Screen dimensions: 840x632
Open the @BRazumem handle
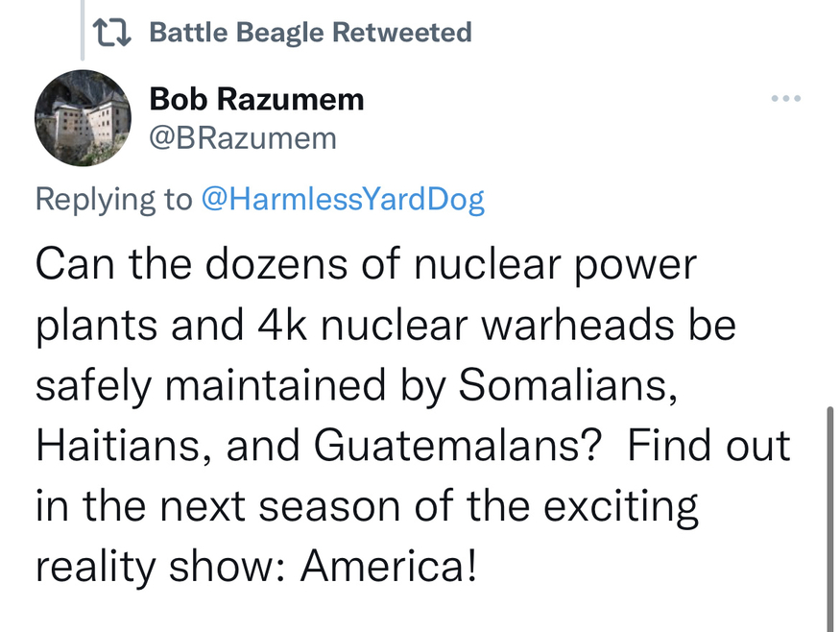coord(244,138)
